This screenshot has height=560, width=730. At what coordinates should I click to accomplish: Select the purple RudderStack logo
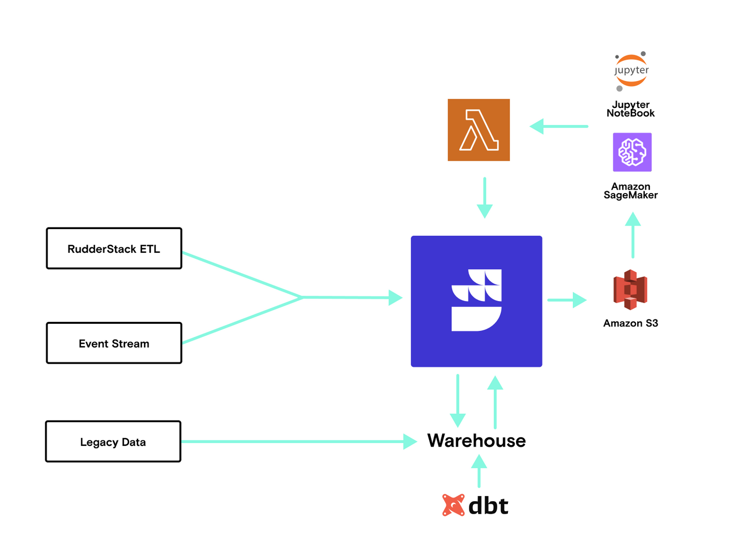pos(477,301)
